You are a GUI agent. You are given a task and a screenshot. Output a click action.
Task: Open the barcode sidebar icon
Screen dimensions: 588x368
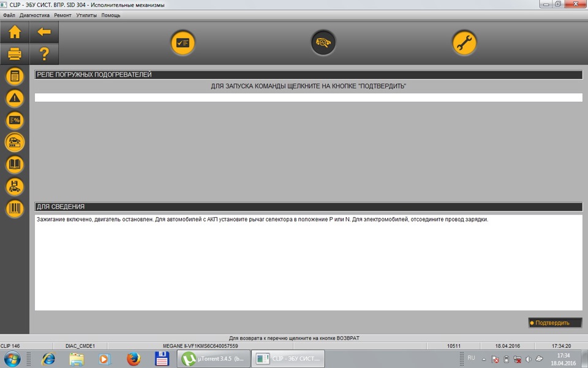(x=15, y=209)
